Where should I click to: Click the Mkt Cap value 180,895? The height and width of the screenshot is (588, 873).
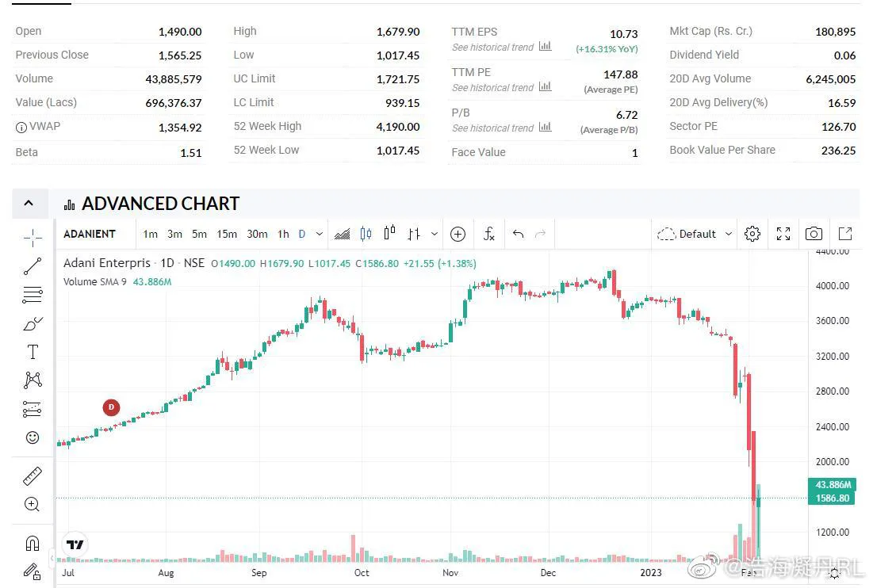835,32
